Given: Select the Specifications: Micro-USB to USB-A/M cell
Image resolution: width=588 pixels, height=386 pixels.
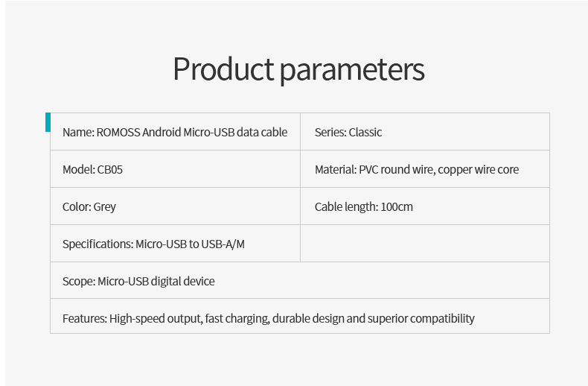Looking at the screenshot, I should tap(175, 244).
